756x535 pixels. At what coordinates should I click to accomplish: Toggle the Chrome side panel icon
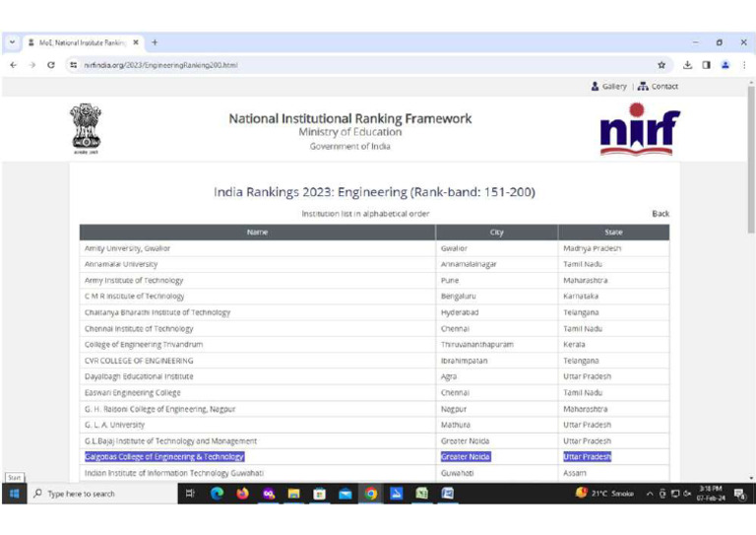(x=707, y=65)
